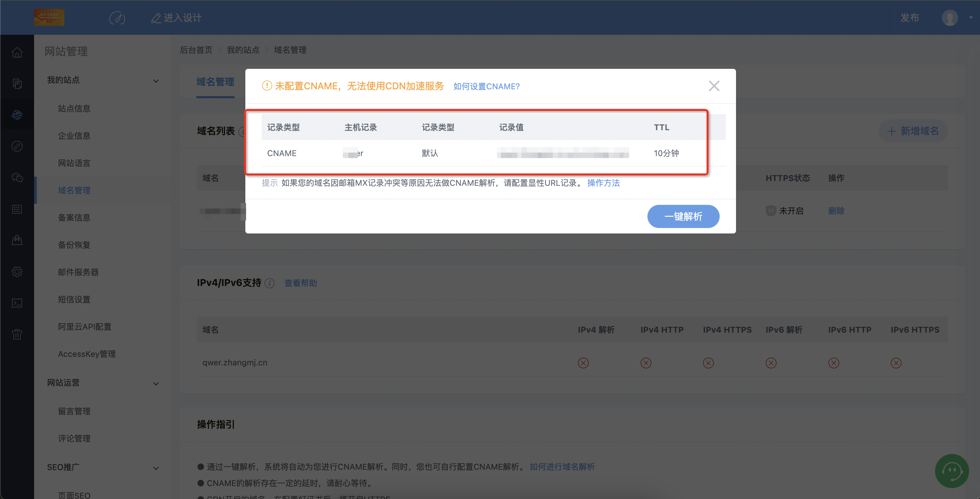Select the planet site-management rail icon
Screen dimensions: 980x499
pyautogui.click(x=17, y=115)
